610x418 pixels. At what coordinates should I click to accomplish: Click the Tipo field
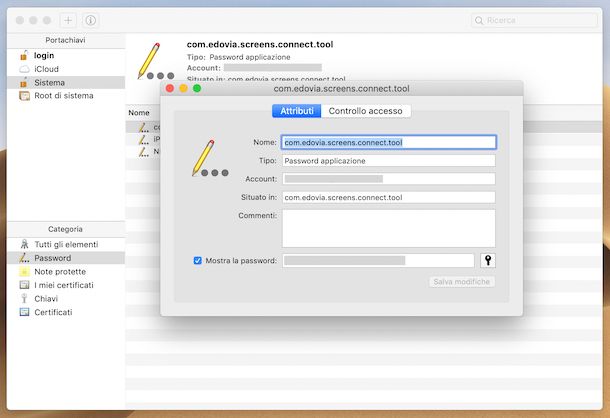click(x=389, y=161)
